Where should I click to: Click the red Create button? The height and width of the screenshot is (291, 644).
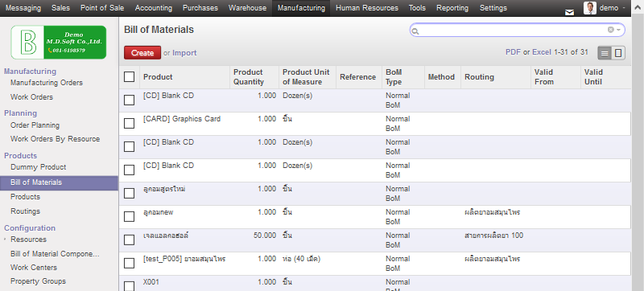pyautogui.click(x=142, y=53)
